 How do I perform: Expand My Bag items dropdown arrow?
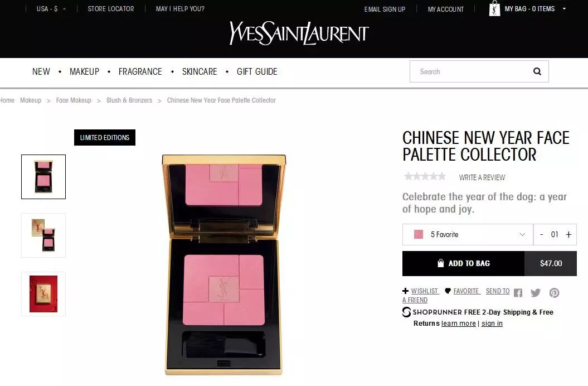point(564,8)
